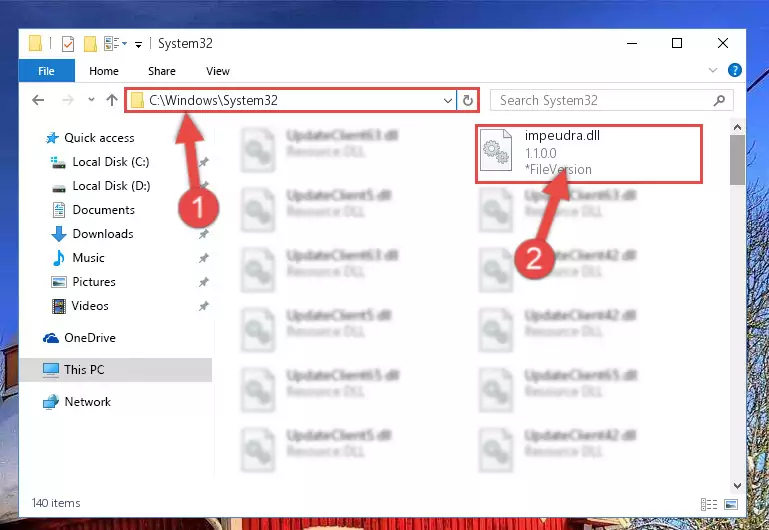Screen dimensions: 769x530
Task: Switch to Details view in status bar
Action: tap(709, 504)
